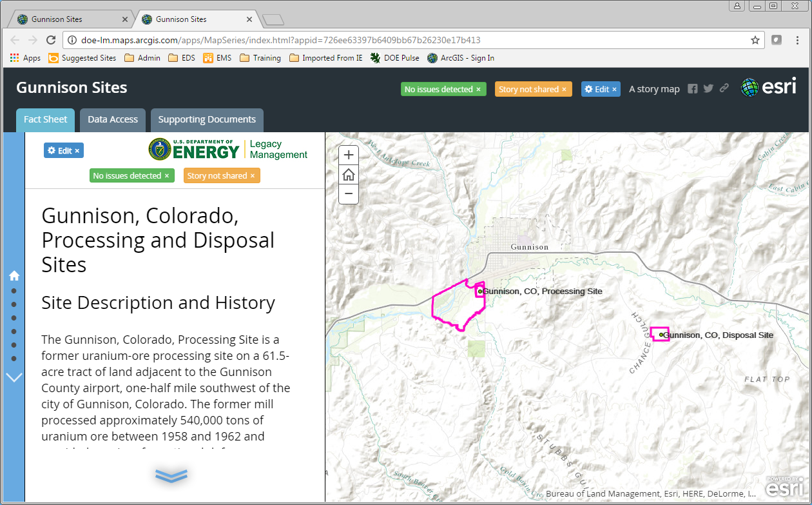The height and width of the screenshot is (505, 812).
Task: Click Gunnison Disposal Site map marker
Action: pyautogui.click(x=661, y=335)
